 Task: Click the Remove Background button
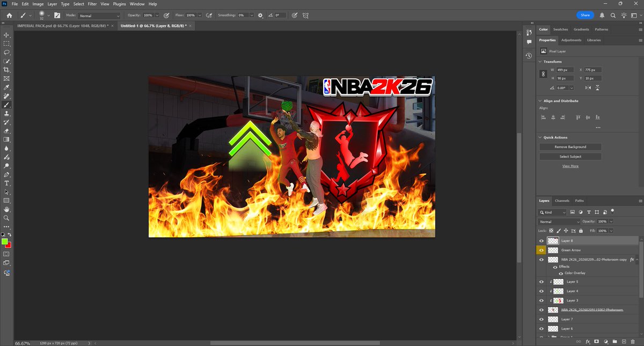coord(570,146)
